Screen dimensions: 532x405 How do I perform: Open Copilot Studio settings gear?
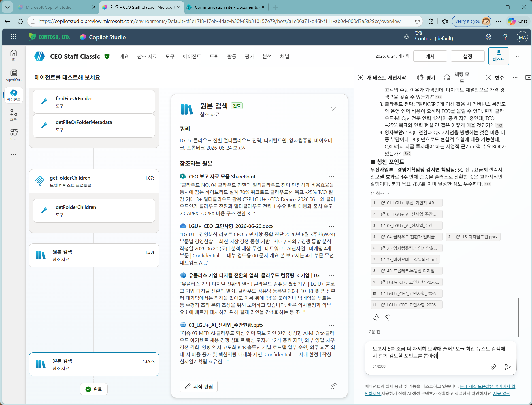click(488, 37)
